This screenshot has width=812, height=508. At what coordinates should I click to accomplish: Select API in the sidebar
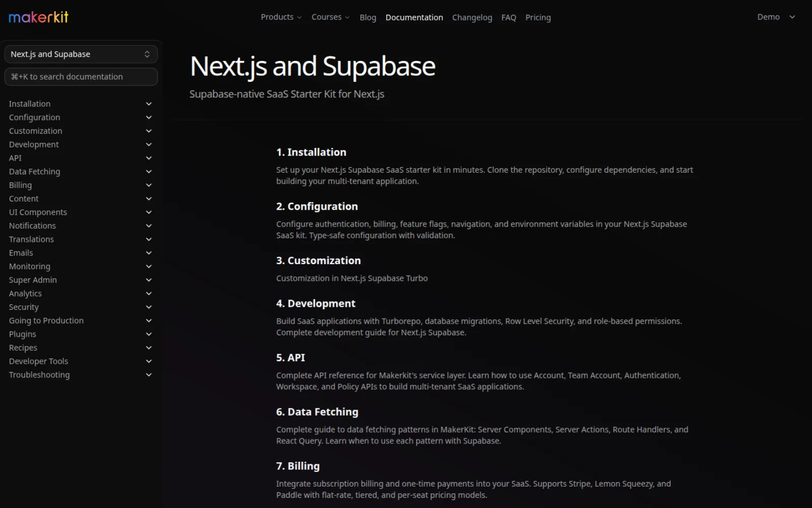coord(15,158)
